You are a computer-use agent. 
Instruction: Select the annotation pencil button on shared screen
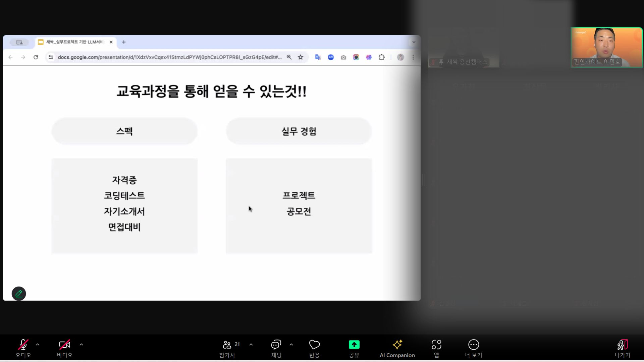click(19, 294)
